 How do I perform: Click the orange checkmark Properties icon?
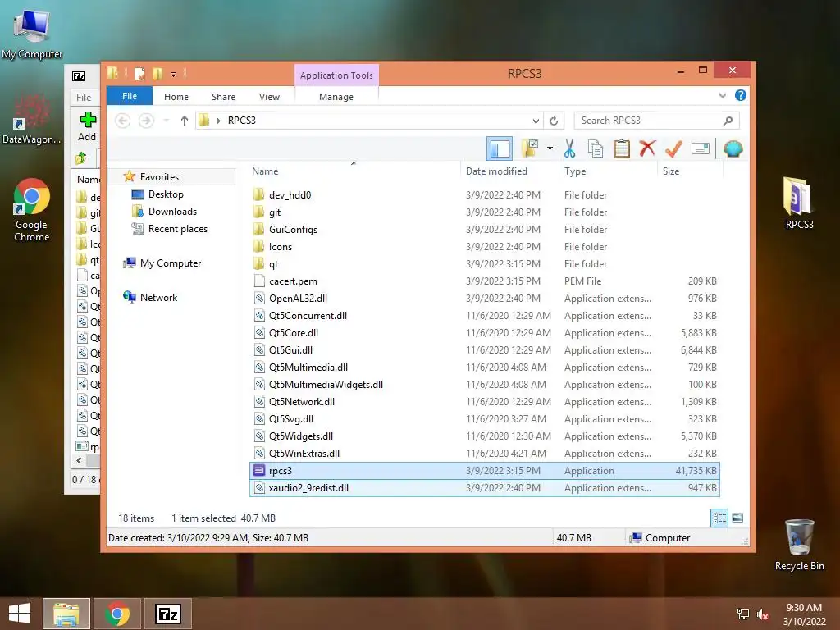pyautogui.click(x=673, y=148)
